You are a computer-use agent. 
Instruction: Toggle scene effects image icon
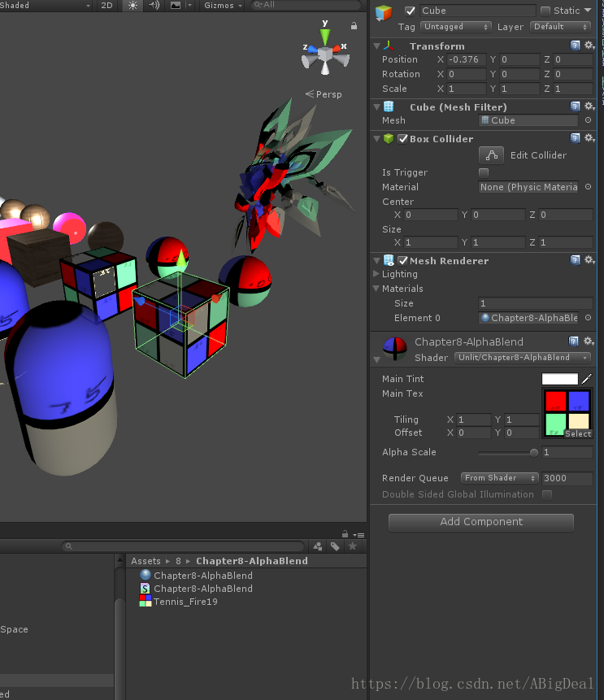click(x=176, y=6)
